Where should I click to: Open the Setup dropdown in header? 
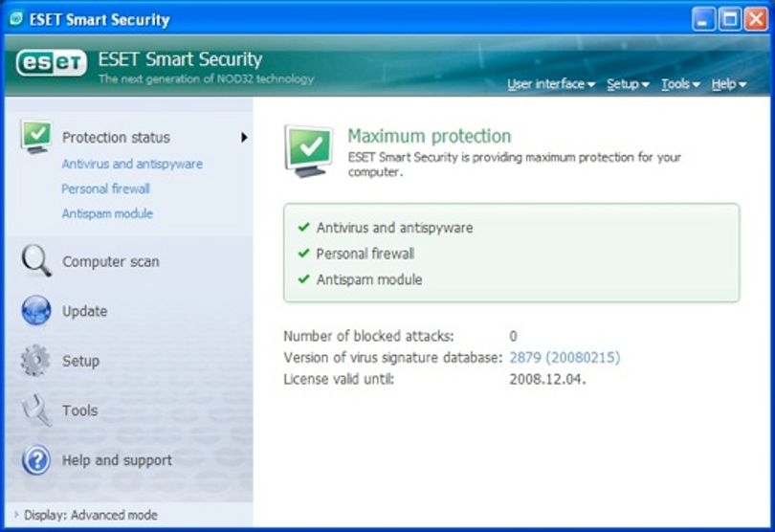point(628,84)
